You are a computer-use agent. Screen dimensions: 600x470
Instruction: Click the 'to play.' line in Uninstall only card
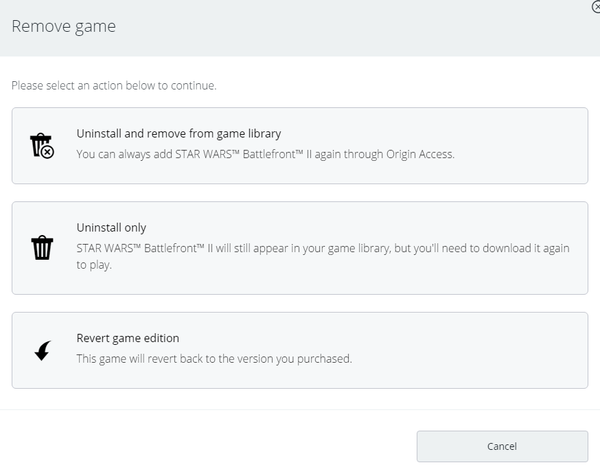[94, 265]
